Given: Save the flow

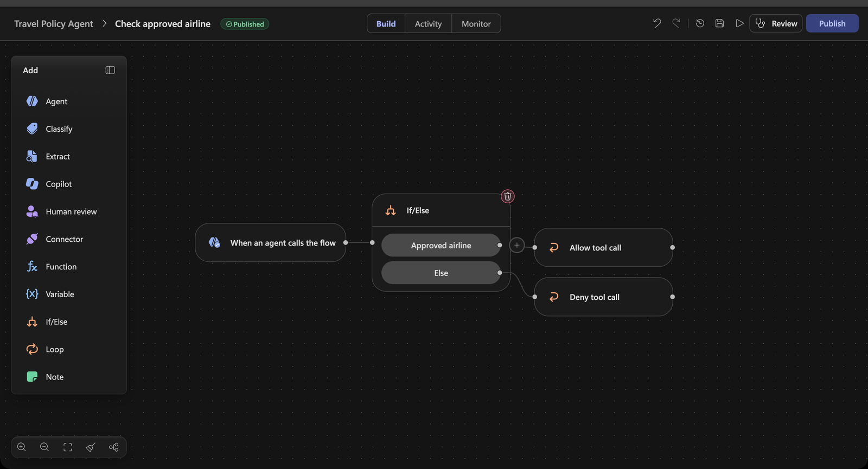Looking at the screenshot, I should (x=719, y=23).
